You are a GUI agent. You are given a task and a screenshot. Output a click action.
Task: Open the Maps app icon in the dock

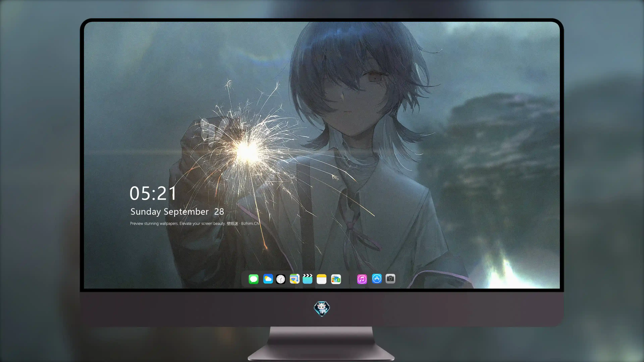294,279
